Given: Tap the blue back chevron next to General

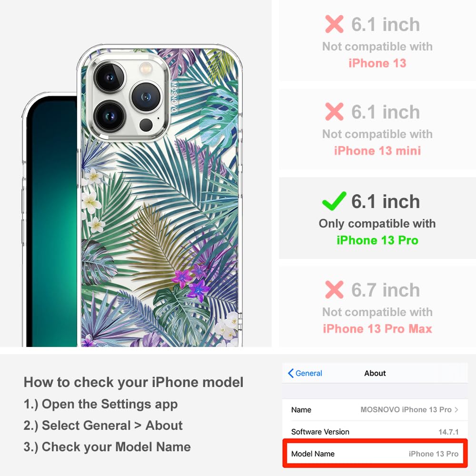Looking at the screenshot, I should click(x=290, y=373).
